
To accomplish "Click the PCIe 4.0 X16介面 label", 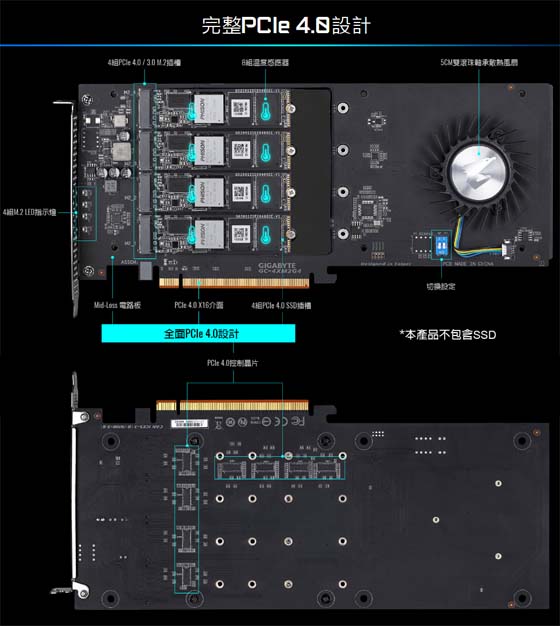I will tap(199, 305).
